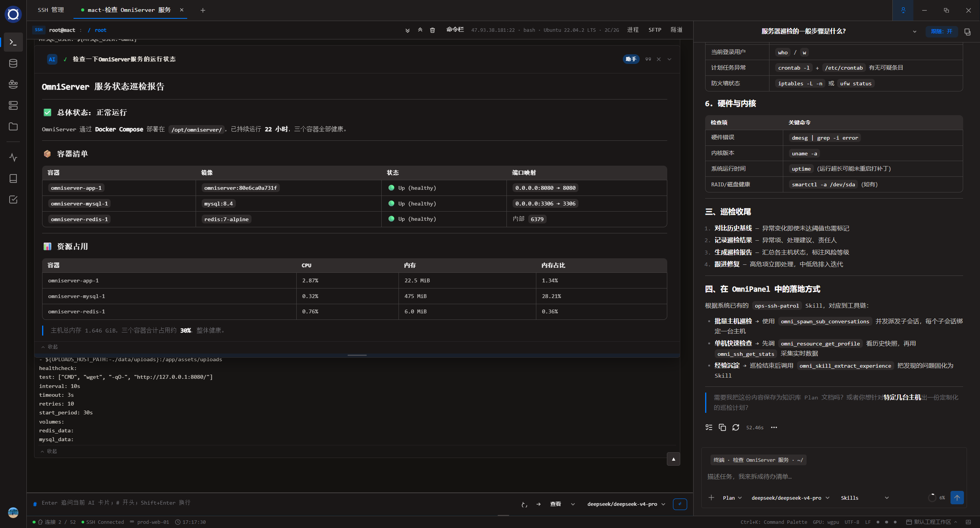Click the copy panel icon beside 跟随 toggle
Image resolution: width=980 pixels, height=528 pixels.
point(968,32)
